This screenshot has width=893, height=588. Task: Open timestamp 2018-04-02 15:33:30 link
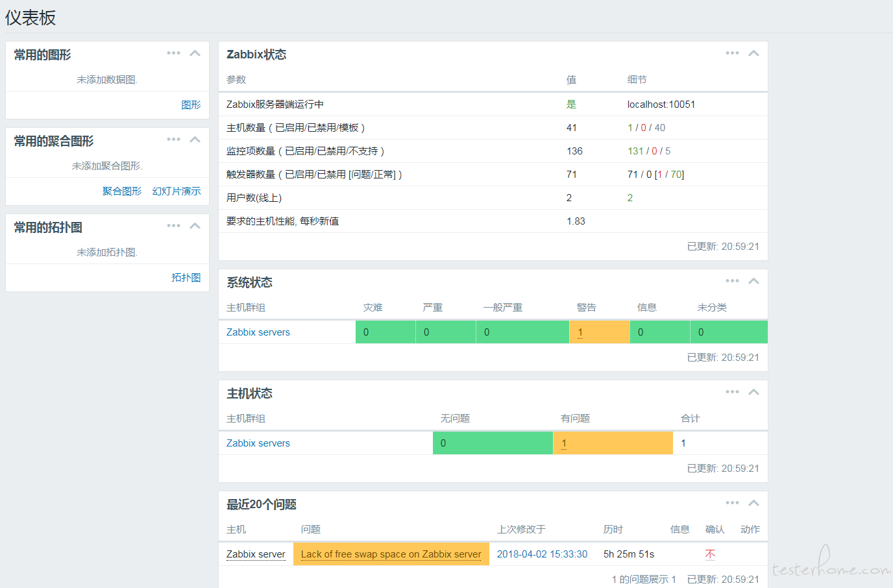pyautogui.click(x=542, y=554)
